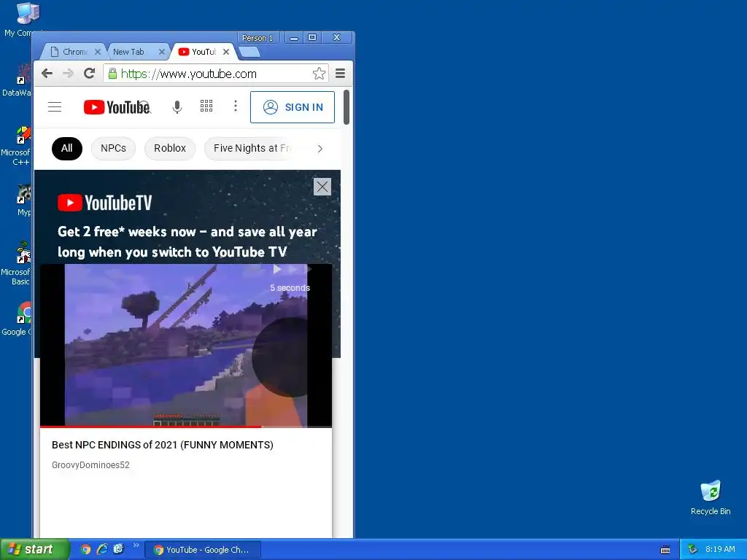
Task: Start voice search with microphone icon
Action: tap(177, 106)
